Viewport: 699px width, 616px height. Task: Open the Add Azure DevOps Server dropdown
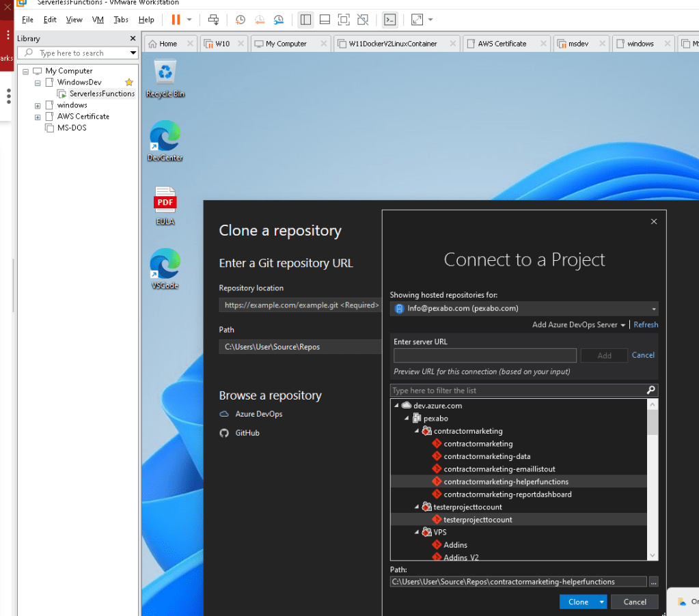tap(579, 324)
